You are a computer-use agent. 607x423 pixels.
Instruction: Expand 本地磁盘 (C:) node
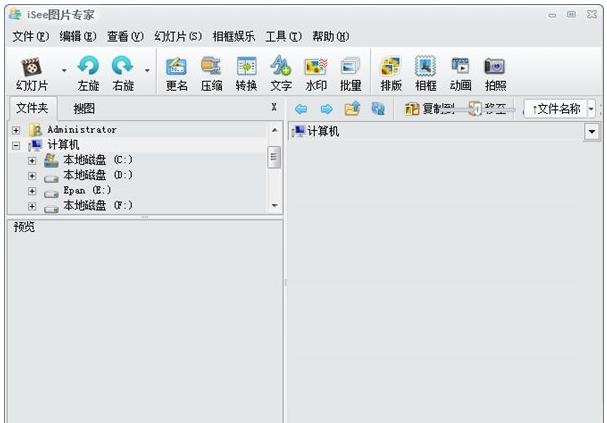point(32,160)
